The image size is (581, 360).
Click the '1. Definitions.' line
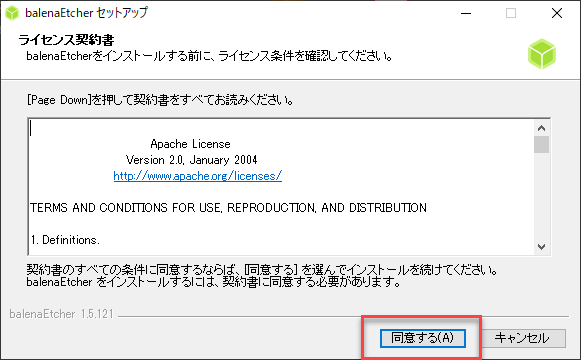[x=65, y=240]
